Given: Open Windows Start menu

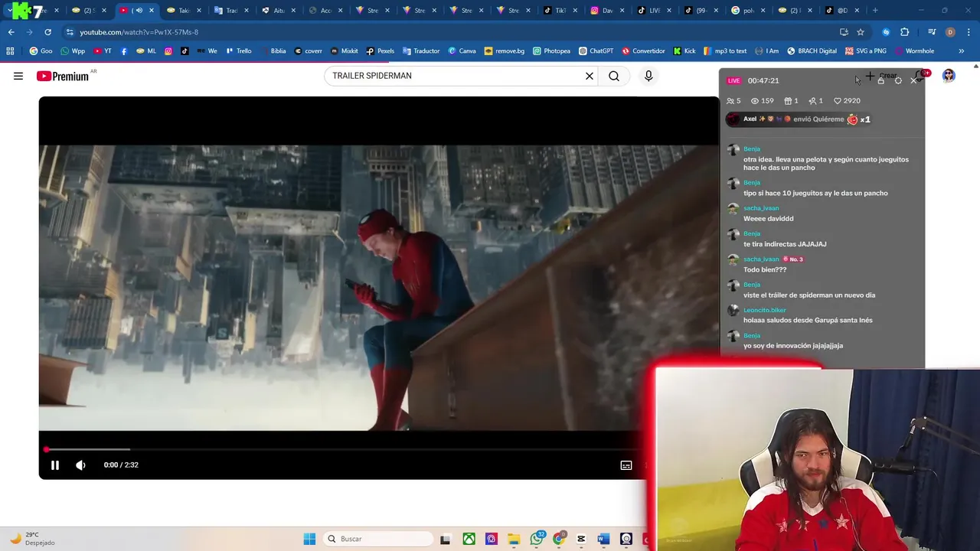Looking at the screenshot, I should [309, 539].
